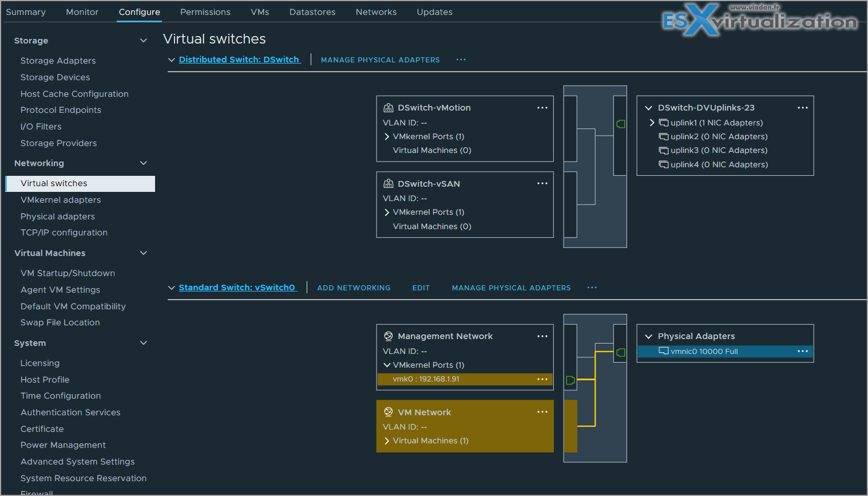This screenshot has height=496, width=868.
Task: Switch to the Summary tab
Action: pos(26,12)
